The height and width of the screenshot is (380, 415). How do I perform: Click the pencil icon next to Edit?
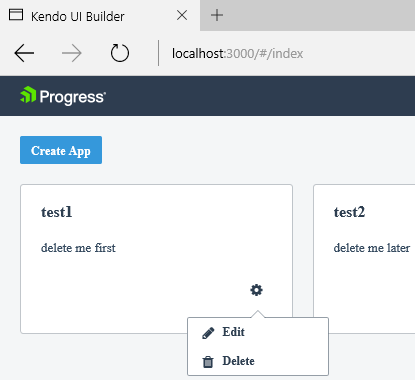click(208, 333)
